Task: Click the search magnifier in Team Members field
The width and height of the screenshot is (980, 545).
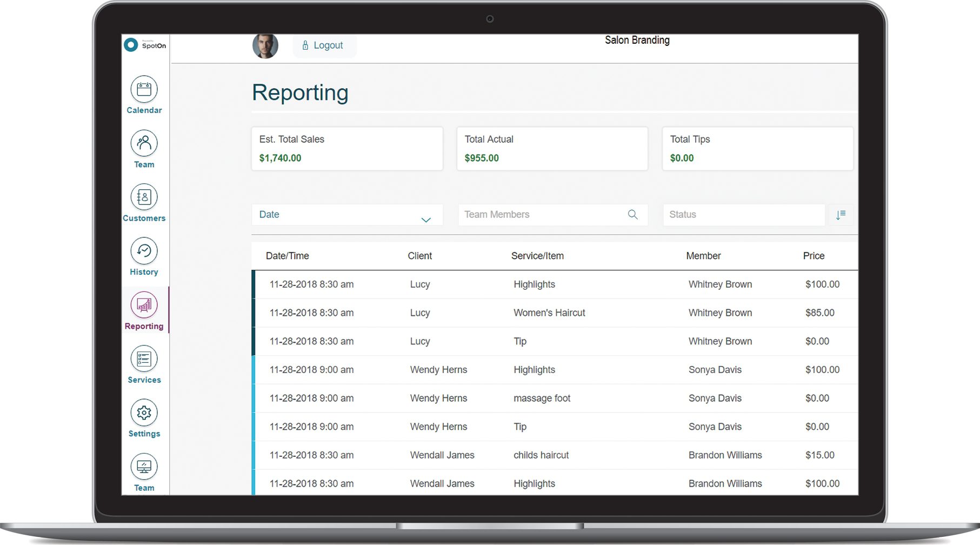Action: pos(632,215)
